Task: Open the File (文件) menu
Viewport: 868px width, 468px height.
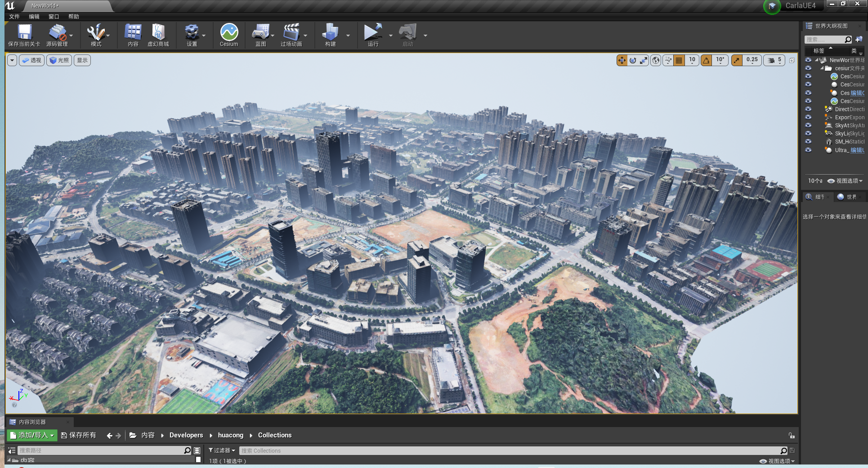Action: click(14, 17)
